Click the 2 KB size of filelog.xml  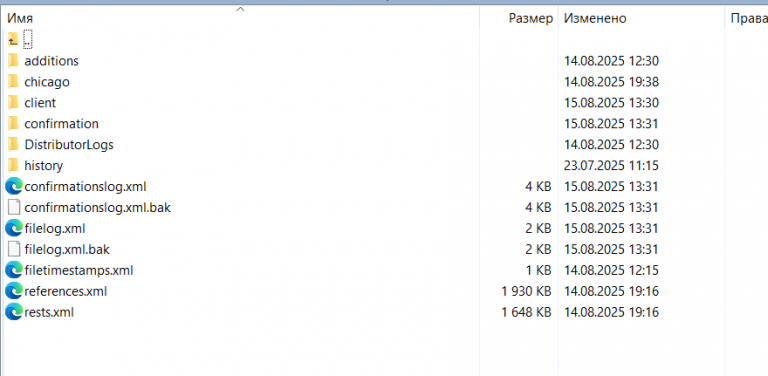tap(538, 229)
